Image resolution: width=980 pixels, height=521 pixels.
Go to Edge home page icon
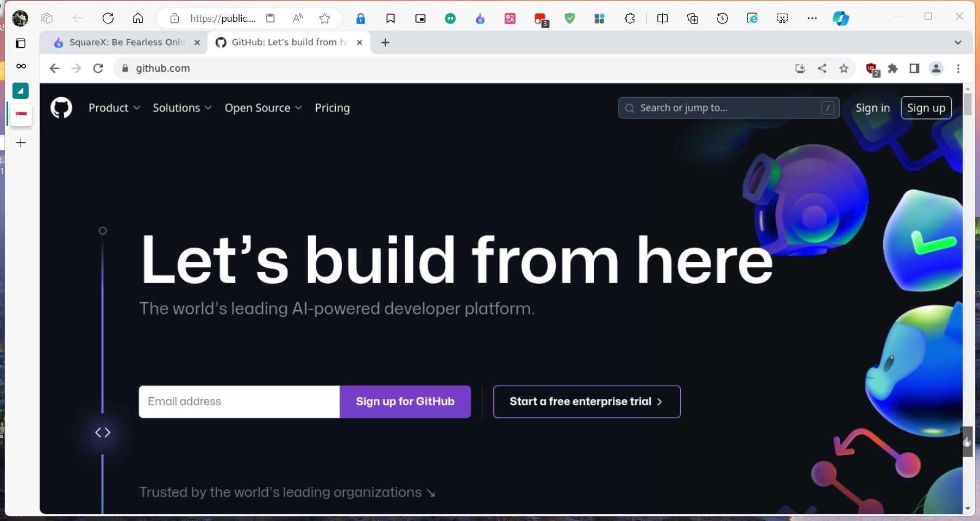pyautogui.click(x=138, y=18)
